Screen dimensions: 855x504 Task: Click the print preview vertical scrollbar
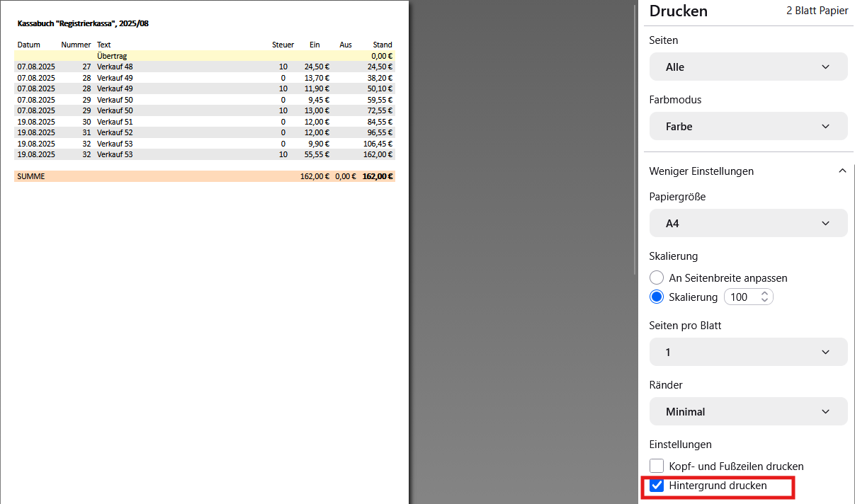635,142
